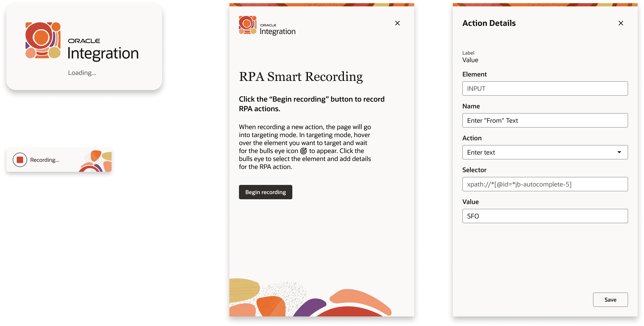The image size is (644, 326).
Task: Open the Action dropdown showing Enter text
Action: (545, 152)
